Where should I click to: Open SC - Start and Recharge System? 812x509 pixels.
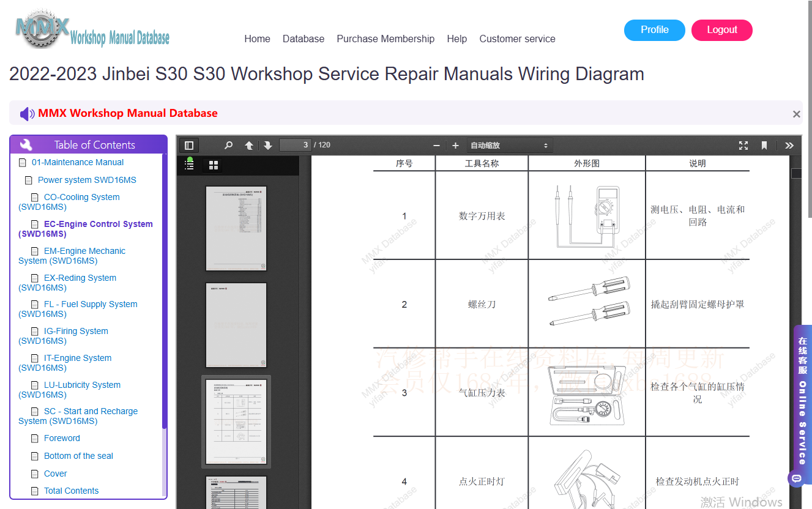pos(78,416)
